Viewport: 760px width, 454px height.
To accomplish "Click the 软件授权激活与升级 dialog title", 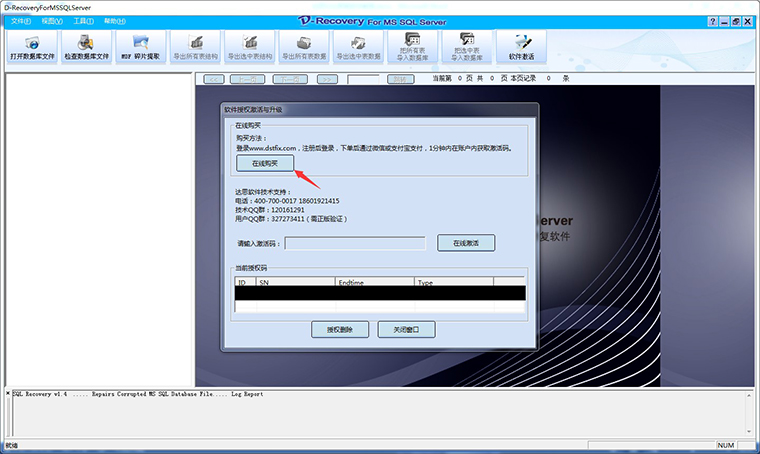I will pos(253,110).
